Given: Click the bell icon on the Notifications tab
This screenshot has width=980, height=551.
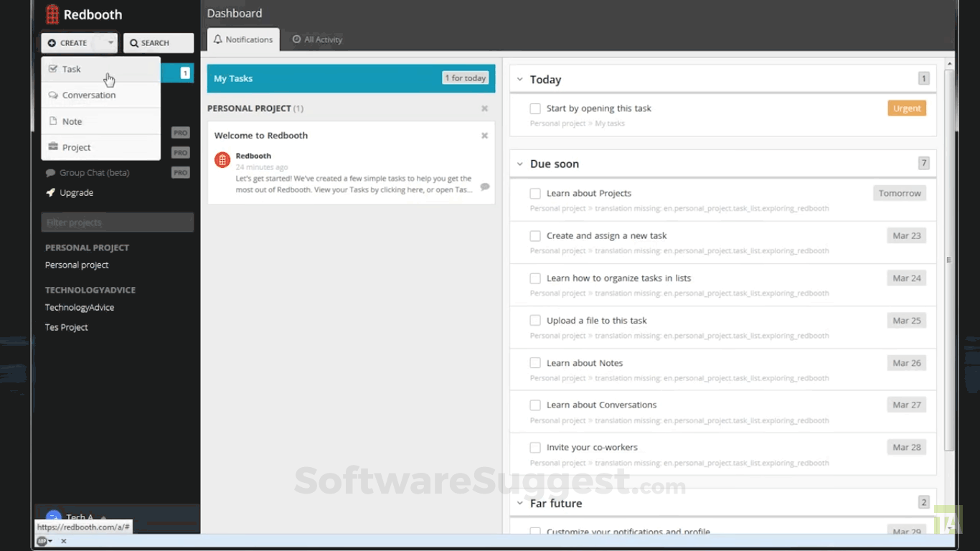Looking at the screenshot, I should tap(218, 39).
